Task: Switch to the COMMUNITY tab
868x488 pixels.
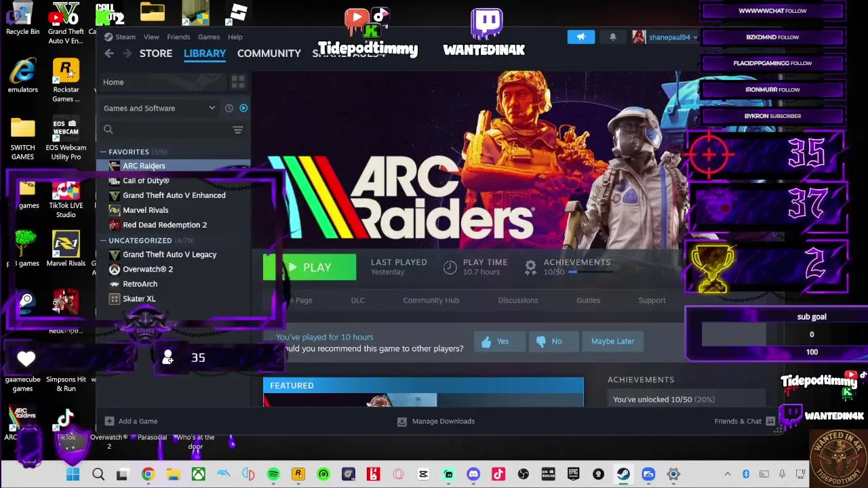Action: coord(269,53)
